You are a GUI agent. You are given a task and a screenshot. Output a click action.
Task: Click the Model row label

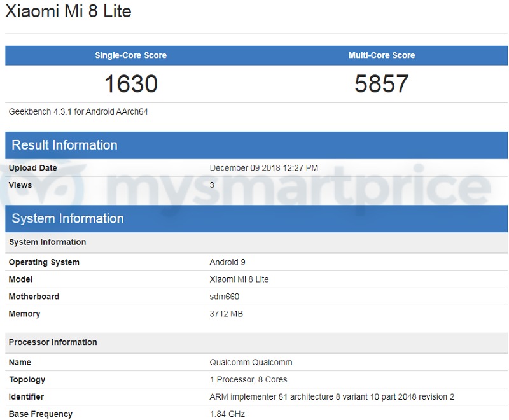[x=20, y=279]
